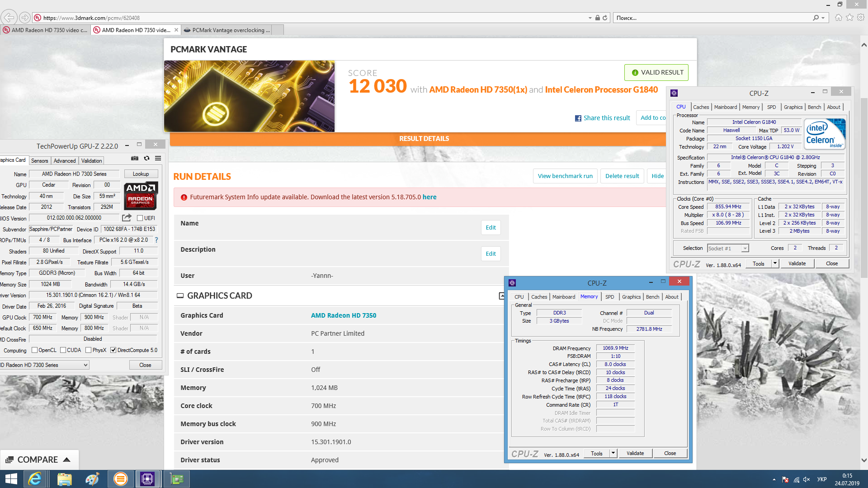Open the Socket #1 selection dropdown
This screenshot has height=488, width=868.
(728, 249)
